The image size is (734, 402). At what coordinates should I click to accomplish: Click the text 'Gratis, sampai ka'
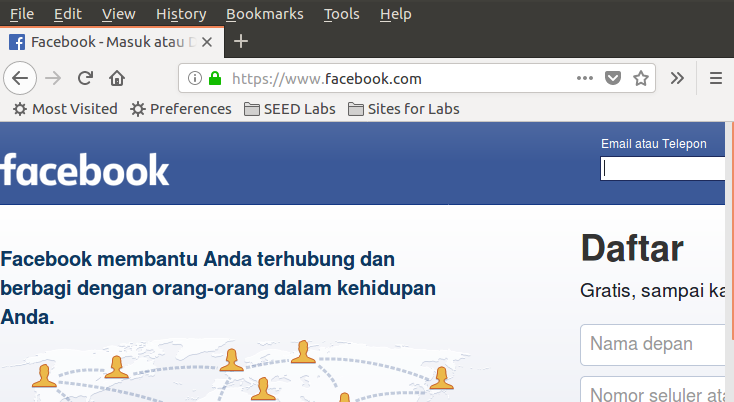[x=653, y=291]
